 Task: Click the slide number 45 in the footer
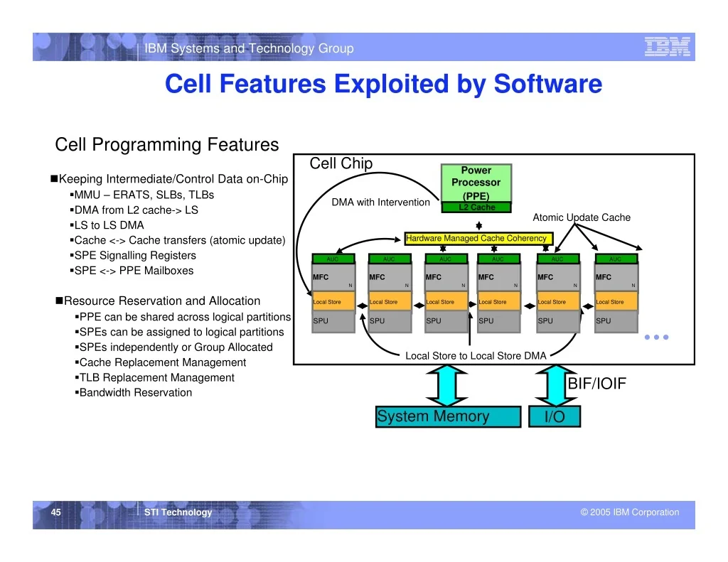pos(55,512)
